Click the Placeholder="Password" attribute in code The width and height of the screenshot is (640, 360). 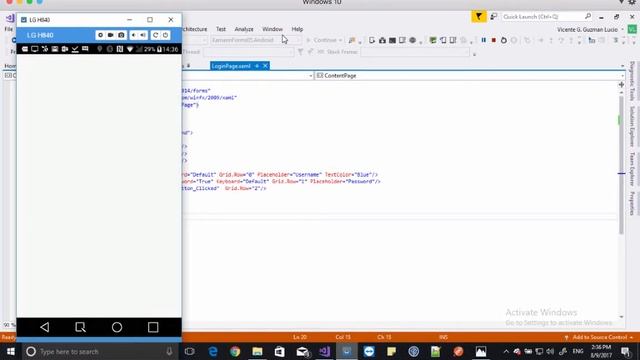(342, 181)
